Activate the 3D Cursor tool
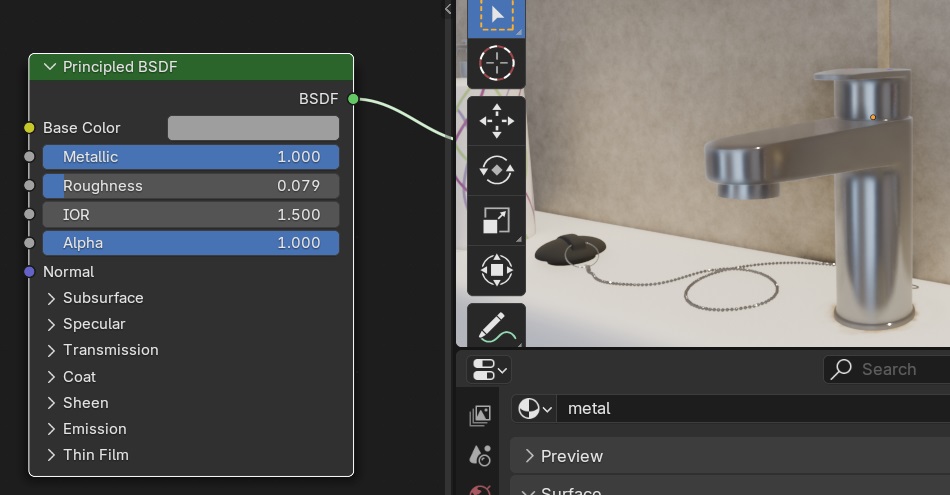This screenshot has height=495, width=950. click(496, 63)
